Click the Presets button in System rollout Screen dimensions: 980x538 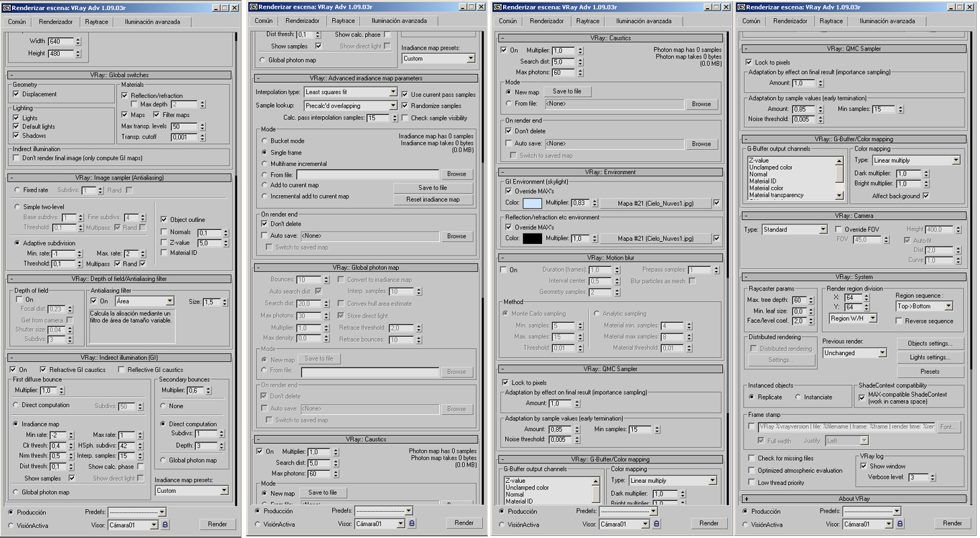[930, 372]
